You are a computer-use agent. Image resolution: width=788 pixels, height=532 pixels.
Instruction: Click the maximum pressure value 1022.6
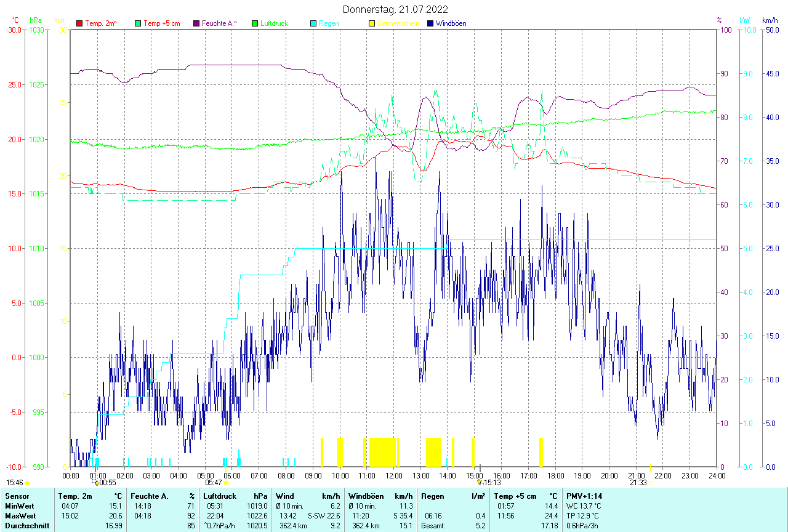(x=257, y=515)
